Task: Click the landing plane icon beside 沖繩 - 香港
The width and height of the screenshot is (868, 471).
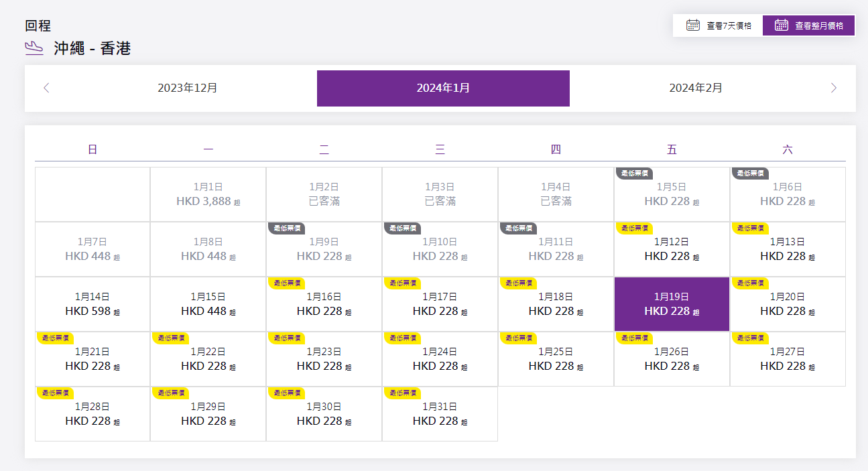Action: [x=34, y=48]
